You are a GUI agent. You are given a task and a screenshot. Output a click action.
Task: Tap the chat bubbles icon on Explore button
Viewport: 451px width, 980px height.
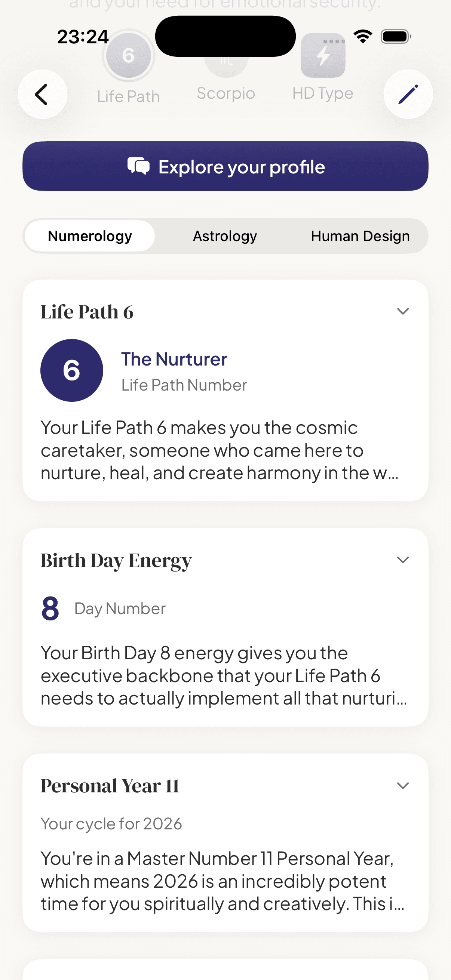pyautogui.click(x=138, y=166)
